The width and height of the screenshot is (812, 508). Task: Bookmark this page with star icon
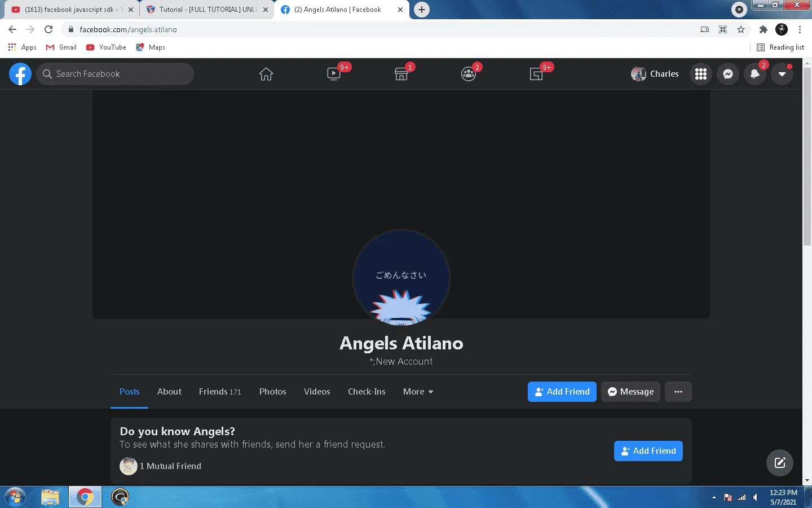(x=741, y=29)
